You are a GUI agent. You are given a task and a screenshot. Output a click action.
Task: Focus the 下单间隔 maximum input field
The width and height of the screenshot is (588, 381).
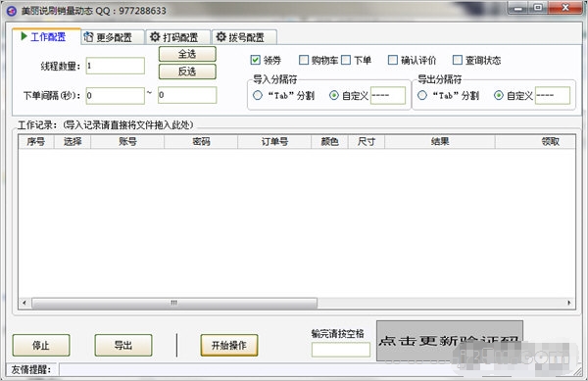(187, 95)
